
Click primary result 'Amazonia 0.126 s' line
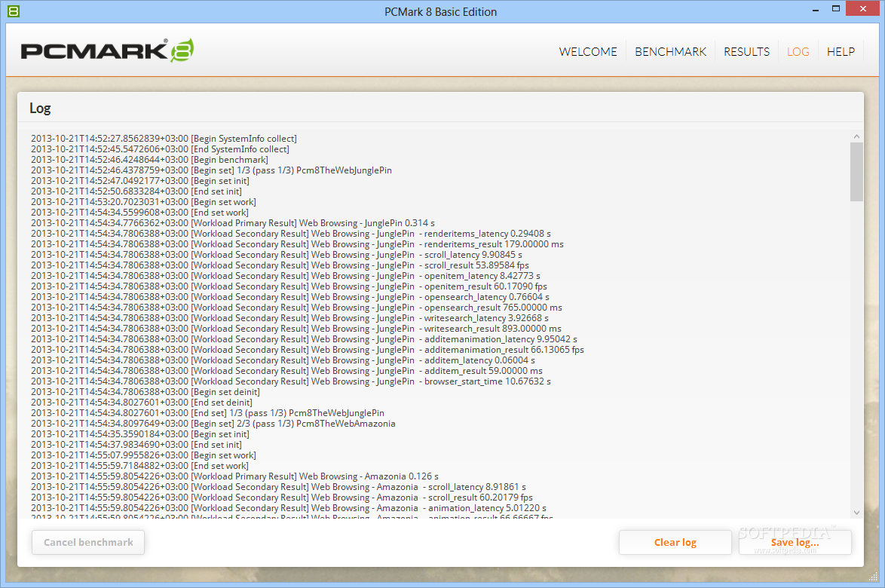tap(234, 476)
